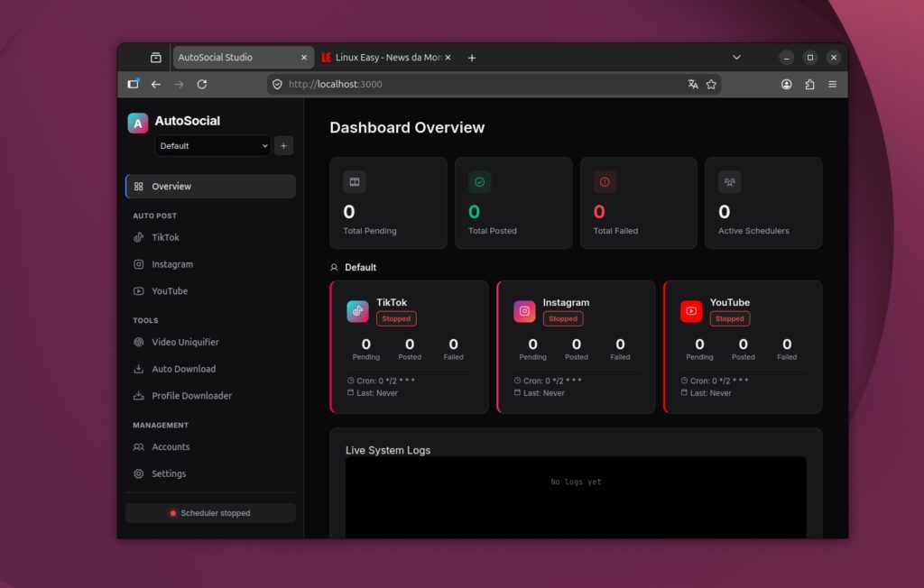Click the browser back arrow
The width and height of the screenshot is (924, 588).
pos(155,84)
